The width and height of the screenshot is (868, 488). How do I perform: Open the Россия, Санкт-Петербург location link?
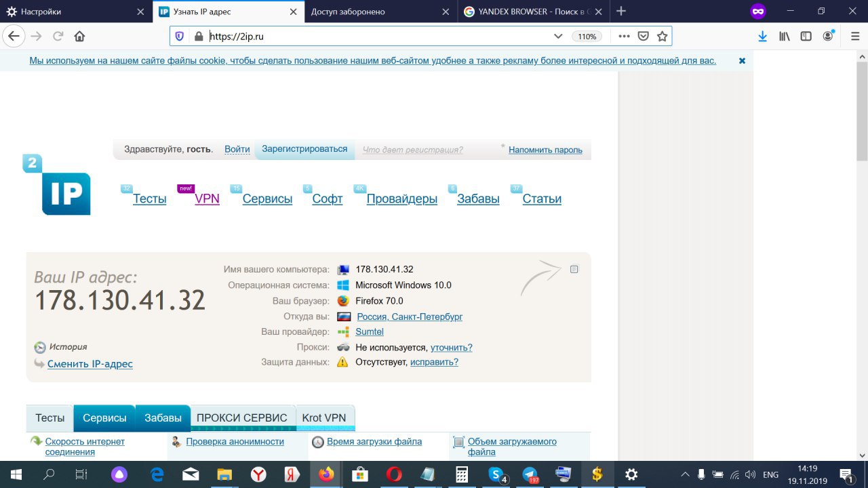pos(410,317)
